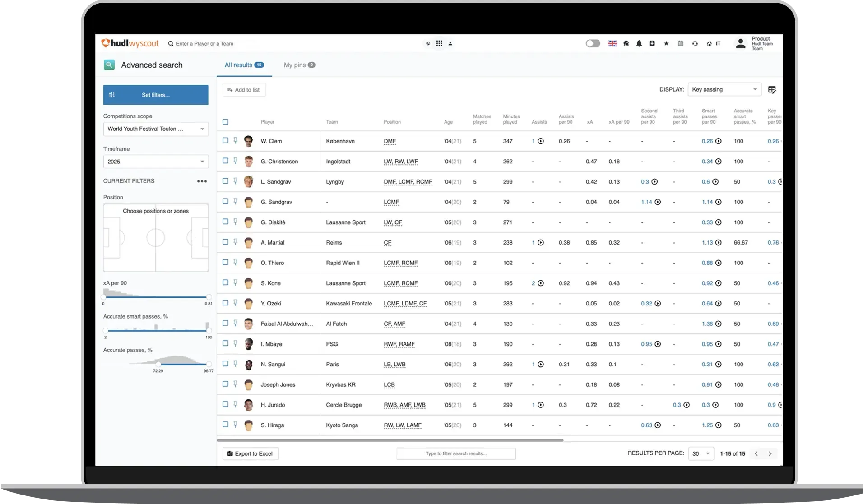Select the UK flag language icon
The height and width of the screenshot is (504, 863).
(612, 43)
